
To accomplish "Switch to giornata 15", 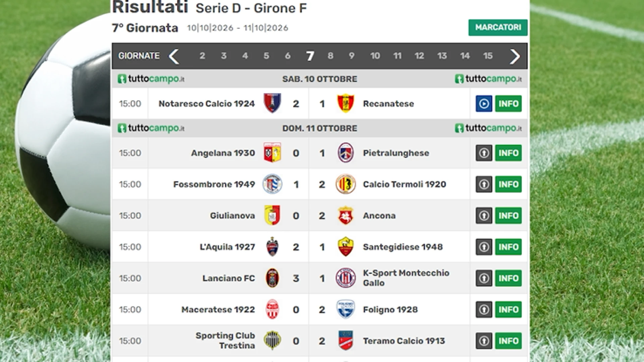I will click(488, 56).
